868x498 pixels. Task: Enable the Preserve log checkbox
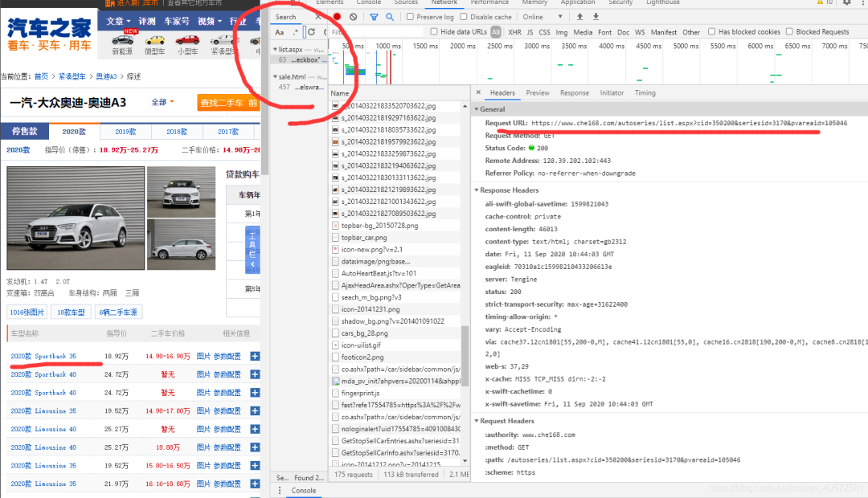(x=410, y=17)
